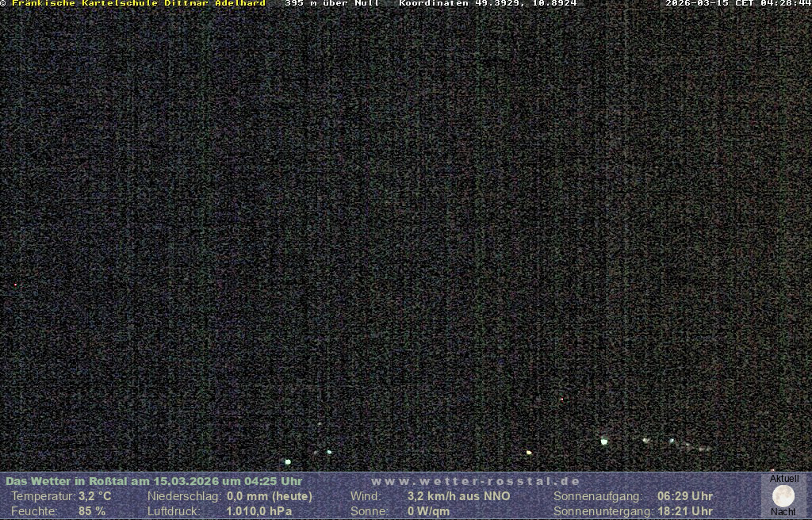
Task: Click the small red light at the left edge
Action: 15,285
